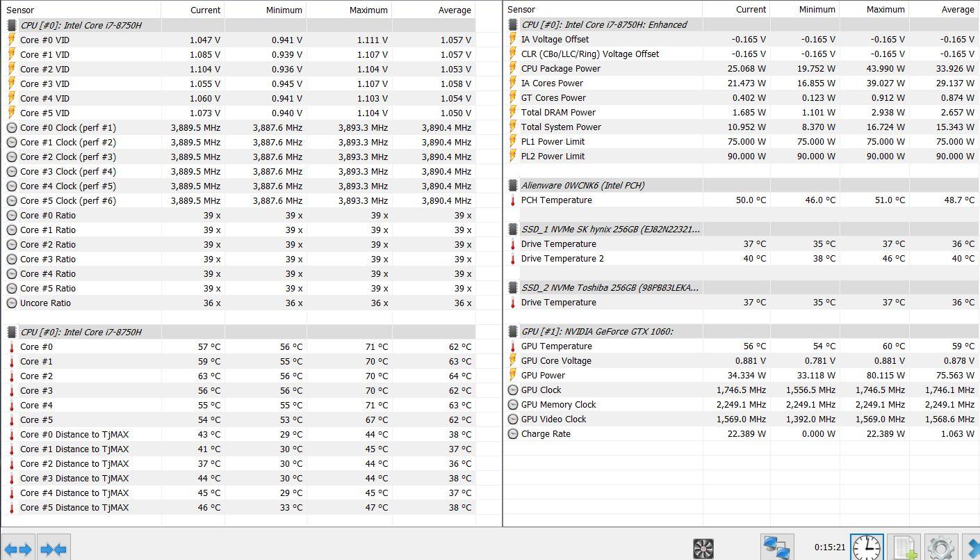Viewport: 980px width, 560px height.
Task: Click the blue close X icon
Action: tap(972, 547)
